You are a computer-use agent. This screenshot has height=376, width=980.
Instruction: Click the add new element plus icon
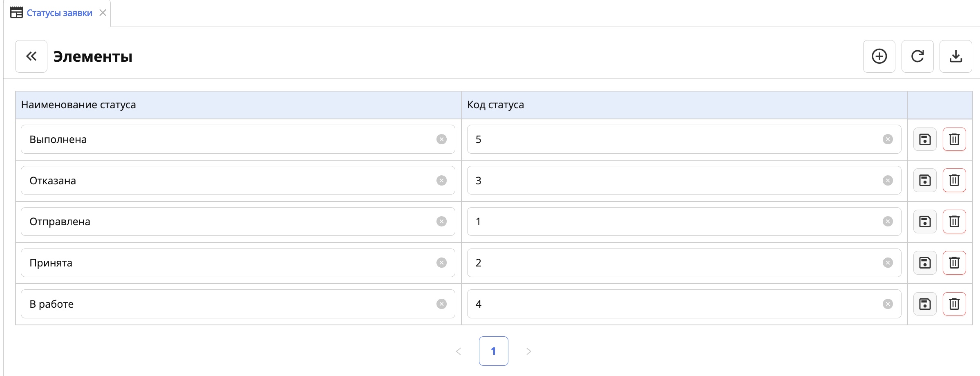tap(879, 56)
